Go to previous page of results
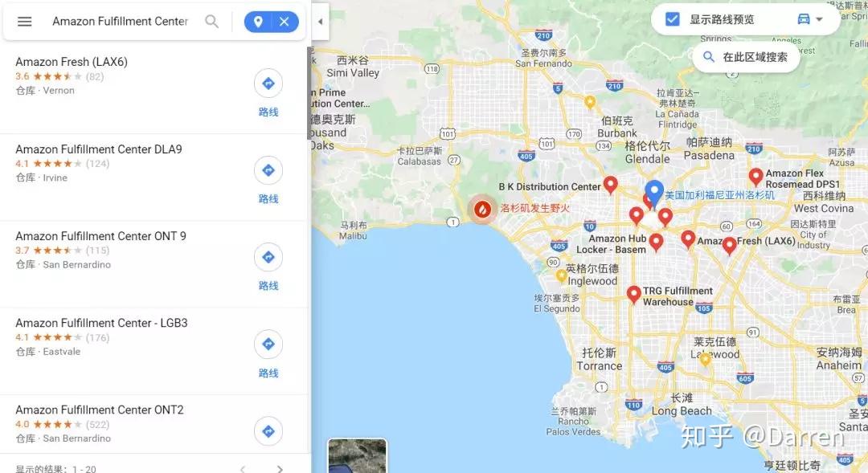The image size is (868, 473). tap(243, 468)
